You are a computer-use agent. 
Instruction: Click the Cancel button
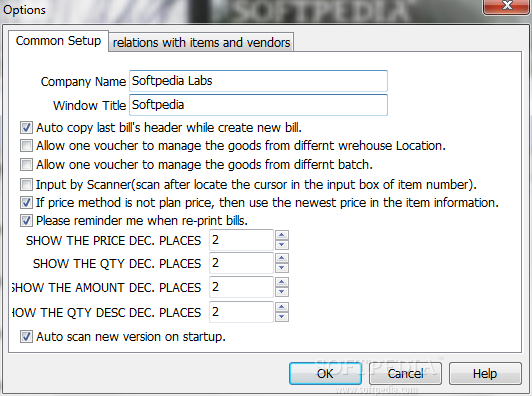pos(405,374)
